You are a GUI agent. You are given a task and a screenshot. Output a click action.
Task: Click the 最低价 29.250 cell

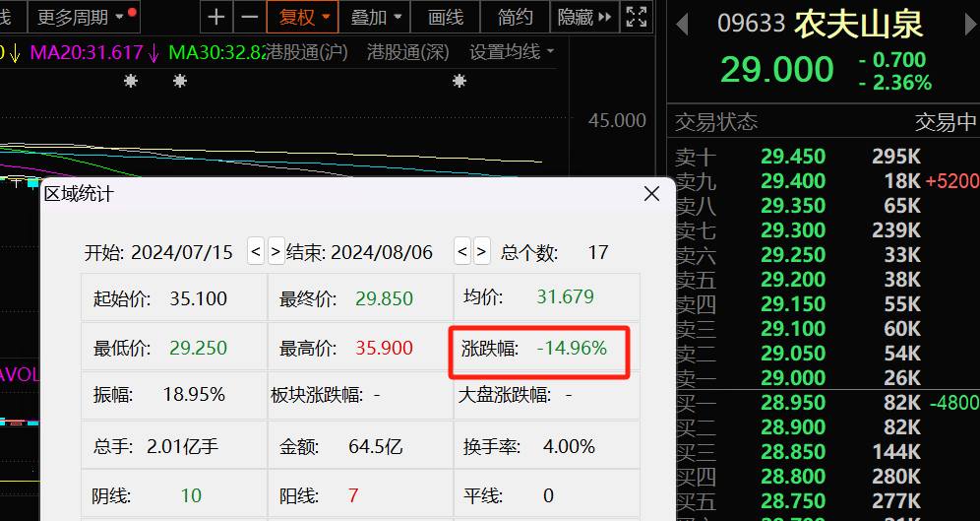(x=174, y=347)
